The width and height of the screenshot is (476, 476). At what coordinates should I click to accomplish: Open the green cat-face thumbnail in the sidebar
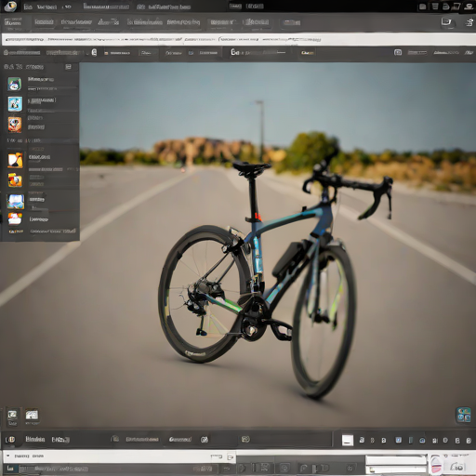[x=15, y=84]
